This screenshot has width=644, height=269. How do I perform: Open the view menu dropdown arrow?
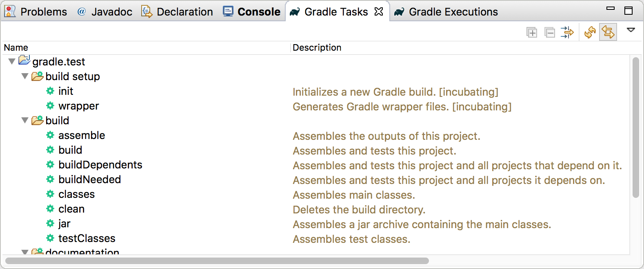[631, 30]
